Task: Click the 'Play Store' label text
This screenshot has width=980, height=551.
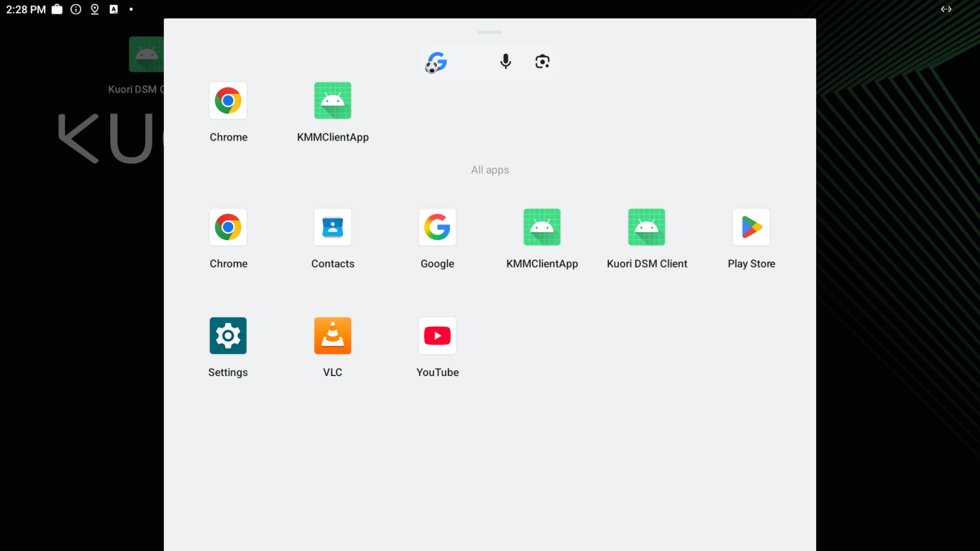Action: click(x=751, y=264)
